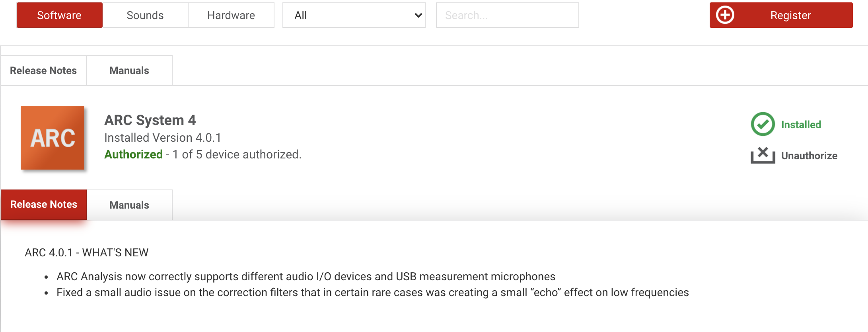Click the green Authorized status text
The height and width of the screenshot is (332, 868).
click(133, 154)
